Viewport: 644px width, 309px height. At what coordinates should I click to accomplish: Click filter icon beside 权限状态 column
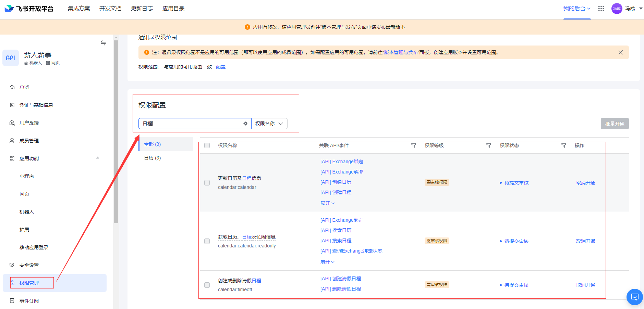click(x=564, y=145)
